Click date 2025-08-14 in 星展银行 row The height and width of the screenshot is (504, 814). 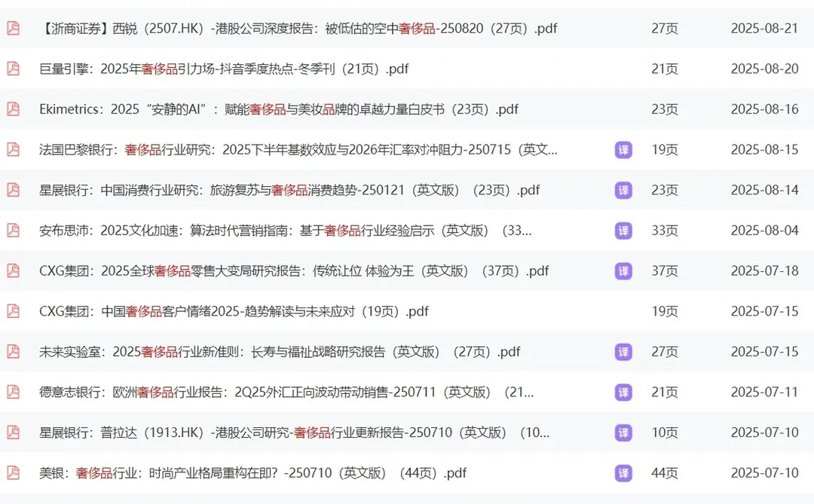pos(764,190)
